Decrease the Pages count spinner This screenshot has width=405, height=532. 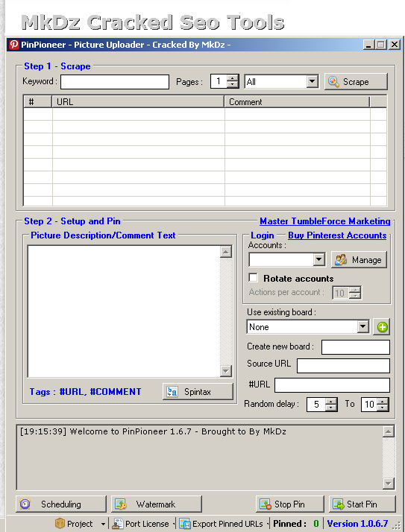pyautogui.click(x=233, y=85)
